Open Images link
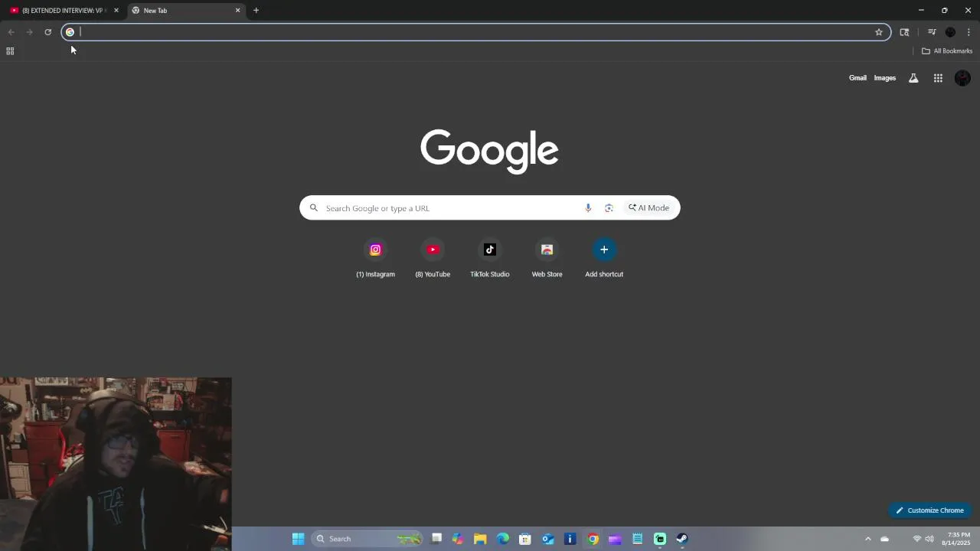Viewport: 980px width, 551px height. click(884, 78)
